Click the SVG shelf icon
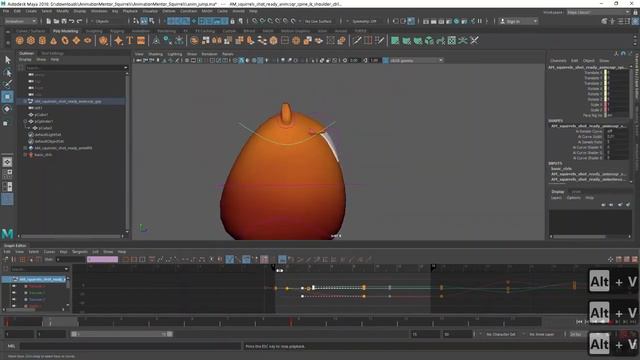640x360 pixels. coord(141,40)
